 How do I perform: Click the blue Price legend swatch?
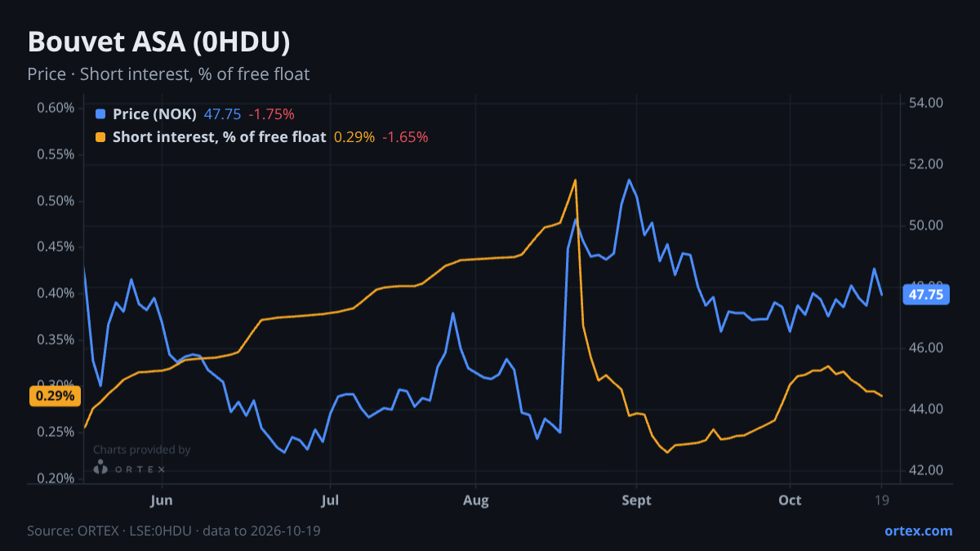(100, 114)
